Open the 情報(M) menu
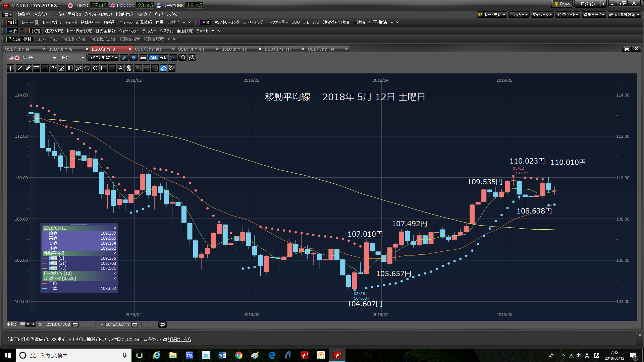644x362 pixels. tap(23, 14)
